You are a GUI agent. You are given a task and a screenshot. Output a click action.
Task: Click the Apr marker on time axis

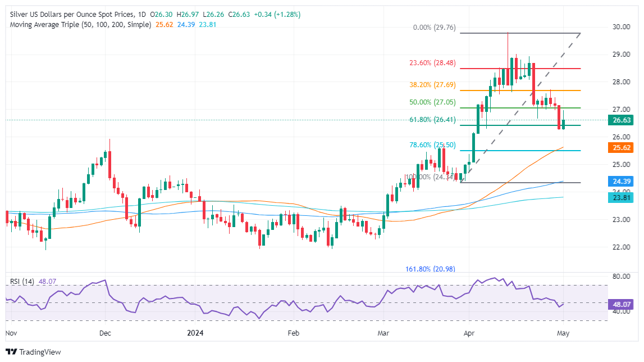pyautogui.click(x=469, y=333)
